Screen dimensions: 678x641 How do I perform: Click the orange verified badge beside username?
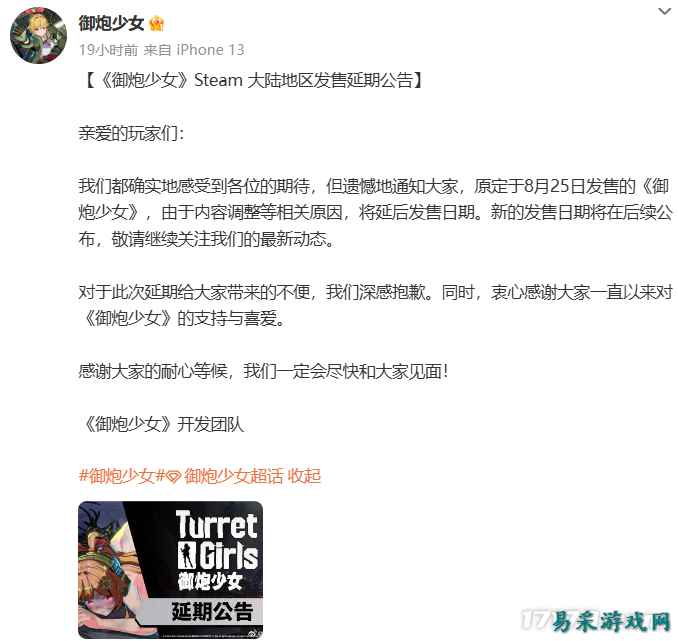pos(157,24)
